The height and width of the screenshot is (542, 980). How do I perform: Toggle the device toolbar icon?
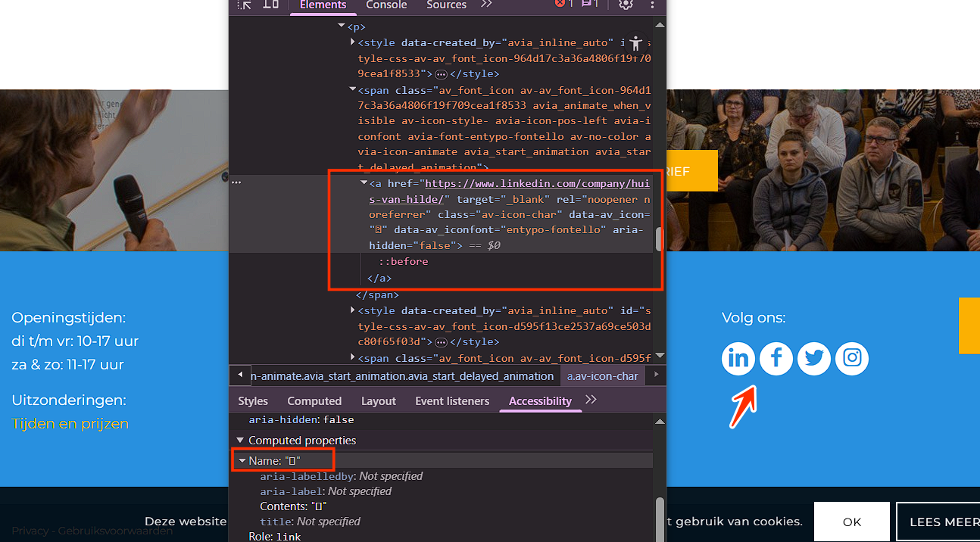pyautogui.click(x=270, y=5)
